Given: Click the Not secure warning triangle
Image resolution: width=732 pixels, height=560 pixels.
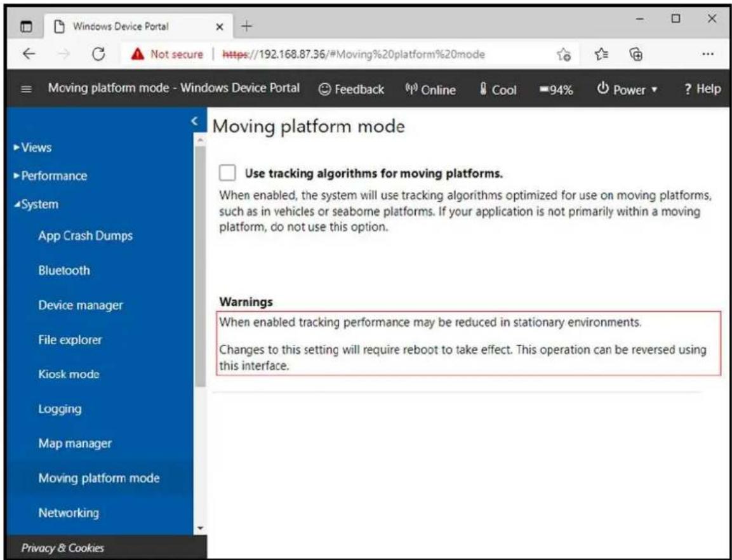Looking at the screenshot, I should [x=137, y=54].
